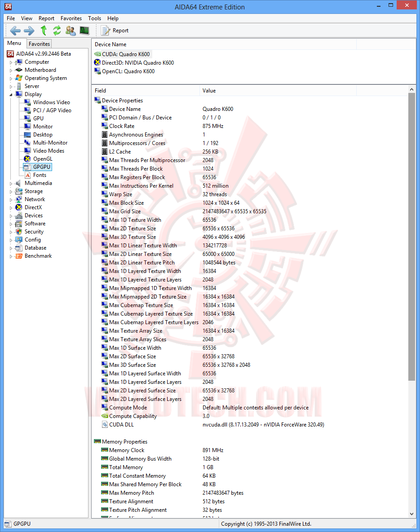Expand the Motherboard tree node
Image resolution: width=420 pixels, height=532 pixels.
click(11, 70)
